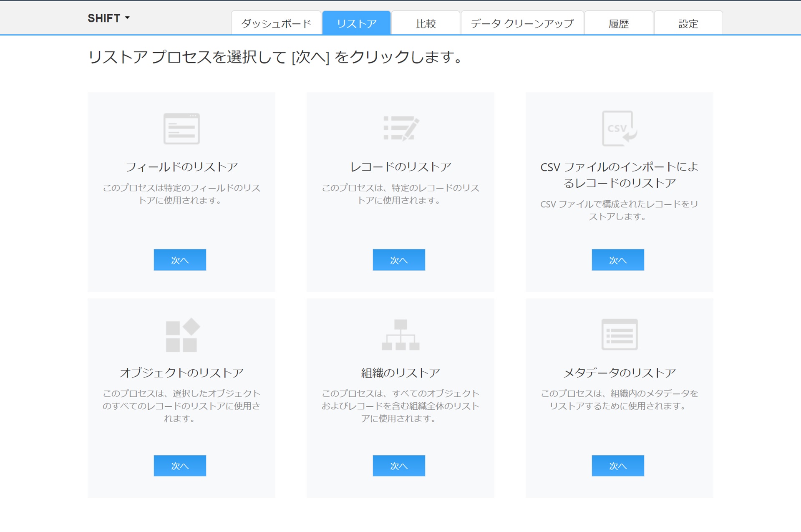
Task: Click the 組織のリストア heading
Action: (400, 373)
